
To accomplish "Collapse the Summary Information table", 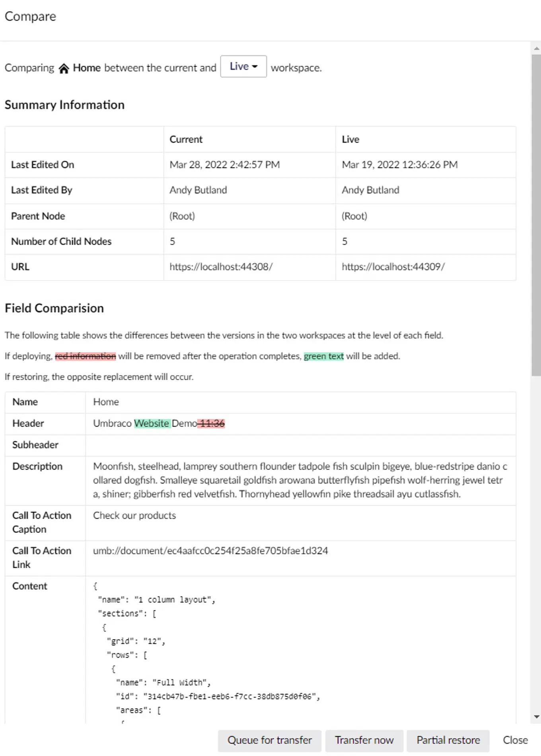I will pos(64,105).
